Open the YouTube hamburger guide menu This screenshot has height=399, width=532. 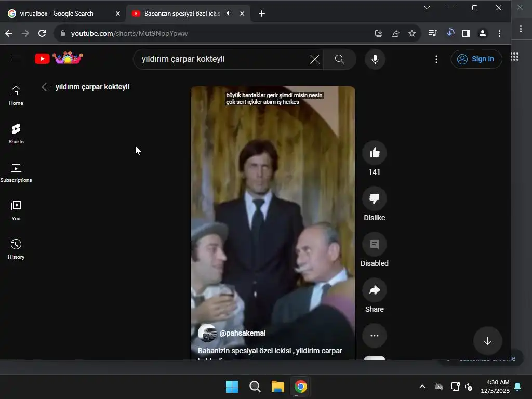(16, 59)
